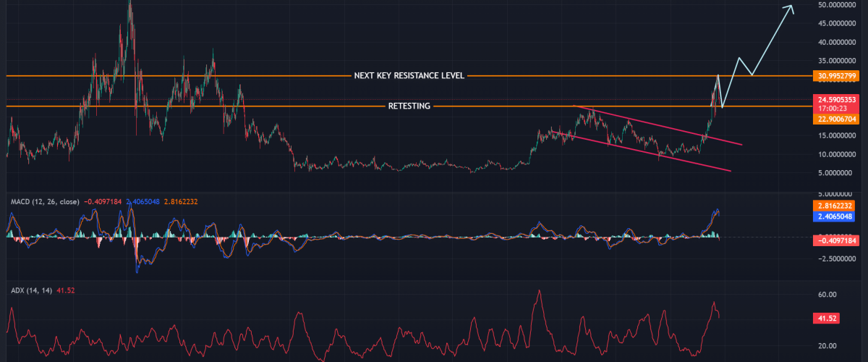Click the NEXT KEY RESISTANCE LEVEL text label
The image size is (868, 362).
tap(409, 75)
